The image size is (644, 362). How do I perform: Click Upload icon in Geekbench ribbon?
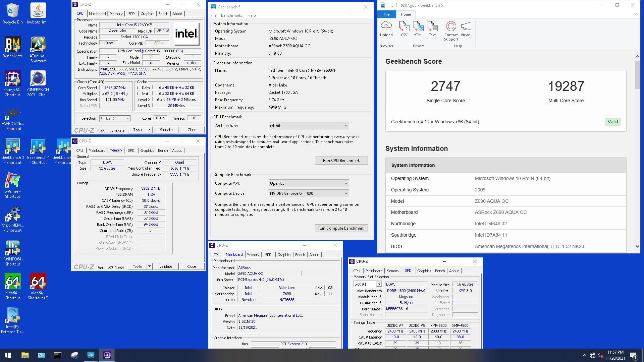[386, 29]
